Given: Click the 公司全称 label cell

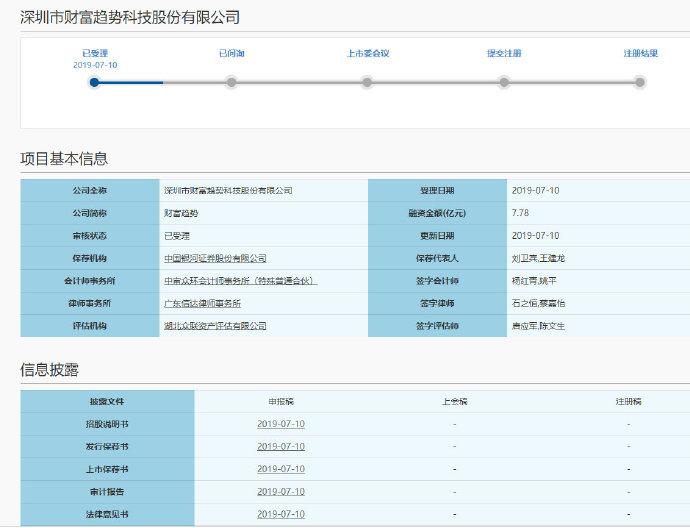Looking at the screenshot, I should point(90,191).
